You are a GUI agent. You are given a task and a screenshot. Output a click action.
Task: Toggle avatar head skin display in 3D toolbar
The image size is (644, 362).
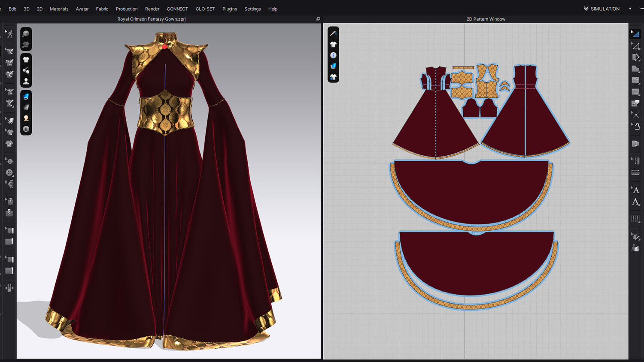click(26, 118)
